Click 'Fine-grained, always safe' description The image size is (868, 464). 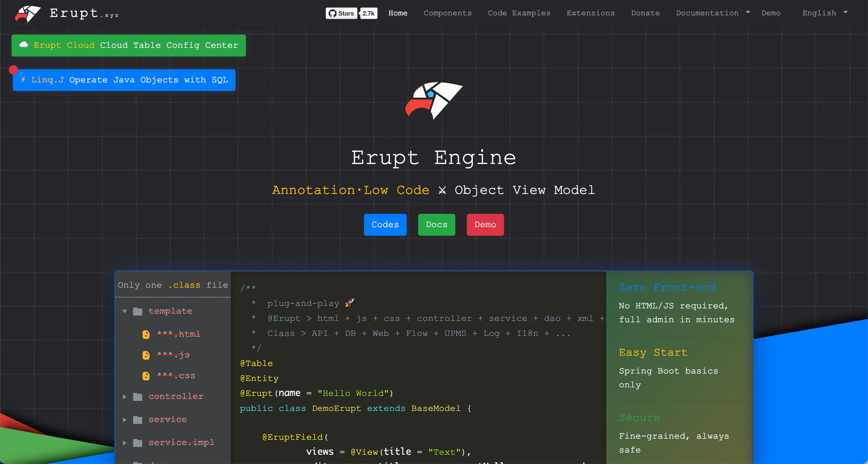click(x=674, y=443)
